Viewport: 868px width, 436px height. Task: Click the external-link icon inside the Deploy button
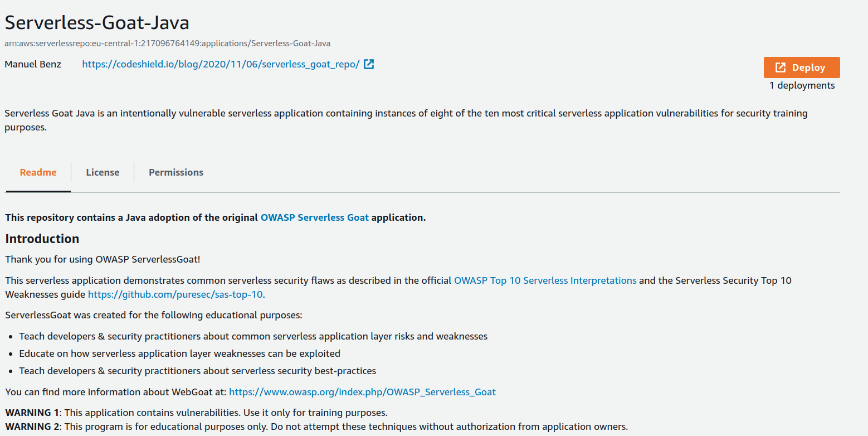point(779,67)
